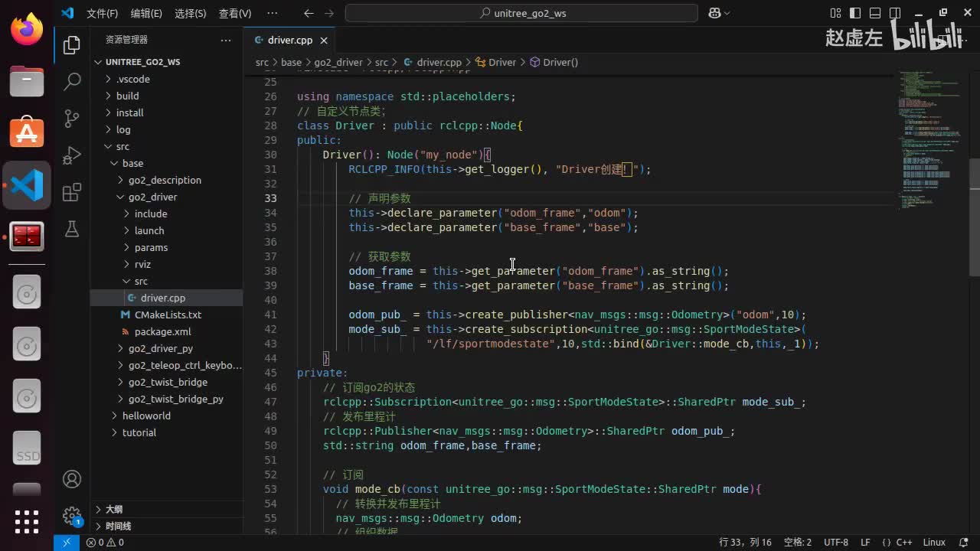Open the Extensions view
The width and height of the screenshot is (980, 551).
click(72, 191)
